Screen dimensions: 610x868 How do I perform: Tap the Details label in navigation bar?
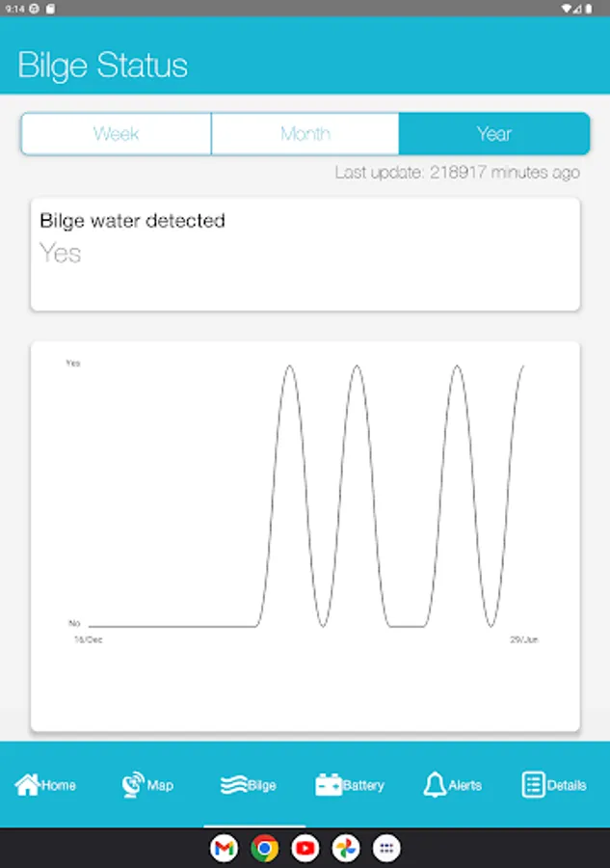point(567,785)
